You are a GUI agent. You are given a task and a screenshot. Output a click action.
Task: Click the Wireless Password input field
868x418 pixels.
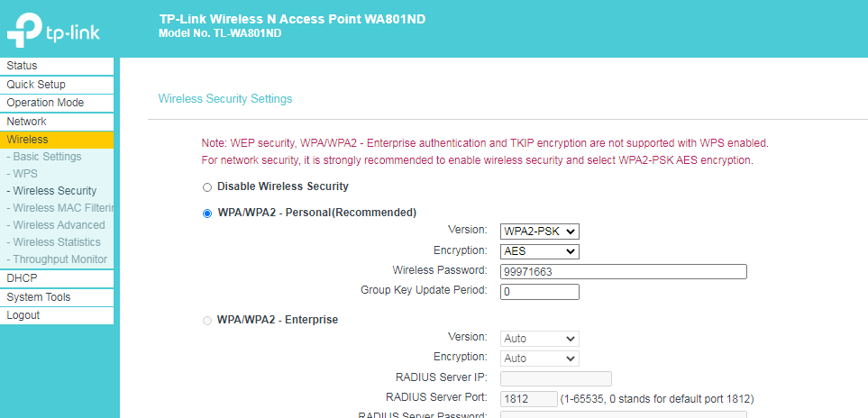624,271
